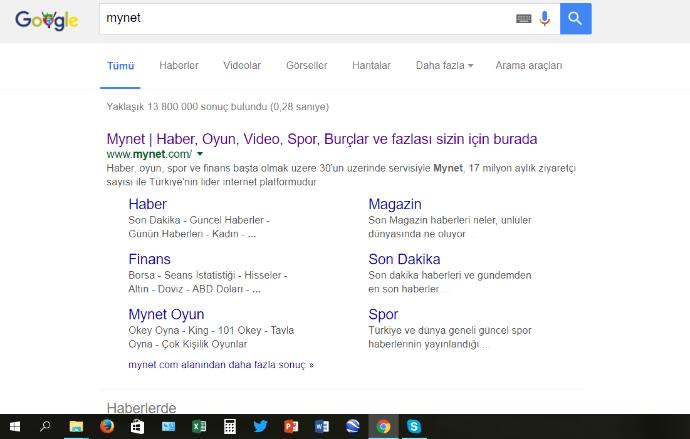Viewport: 690px width, 439px height.
Task: Open taskbar search magnifier
Action: (x=45, y=426)
